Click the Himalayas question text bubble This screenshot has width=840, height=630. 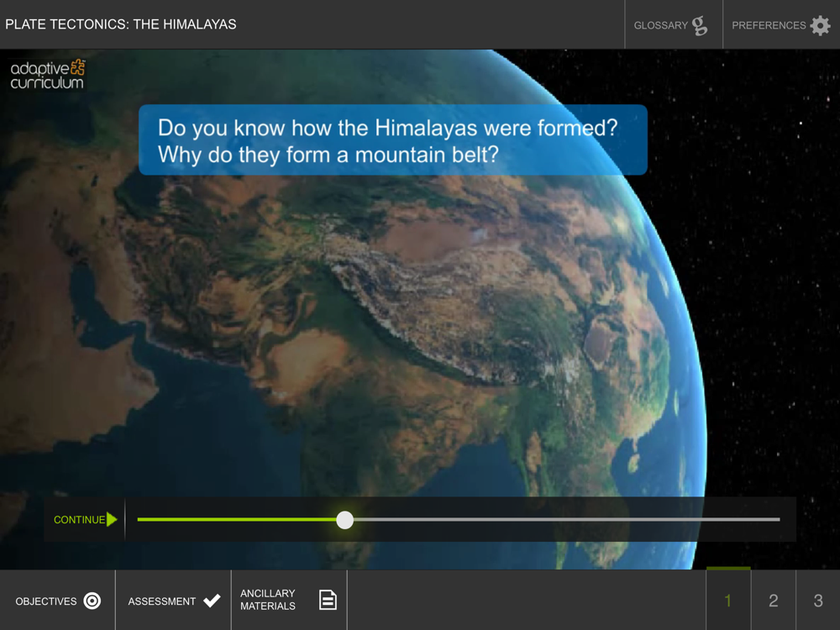pos(392,140)
